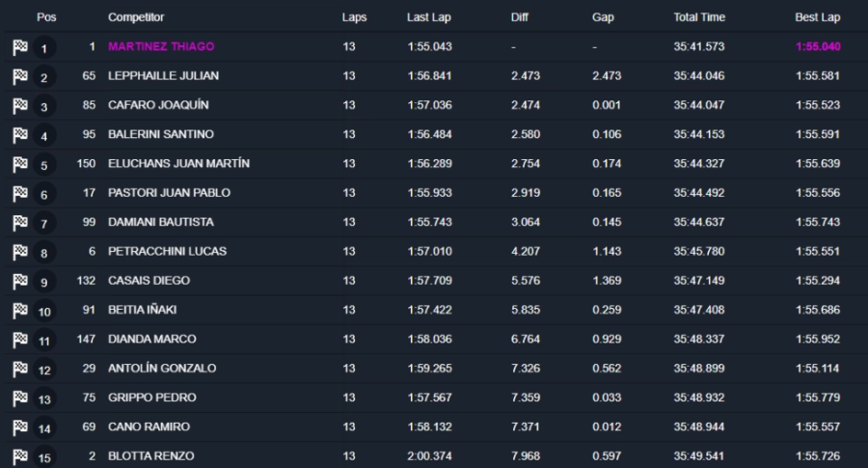The height and width of the screenshot is (468, 868).
Task: Click the Total Time column header
Action: (x=699, y=17)
